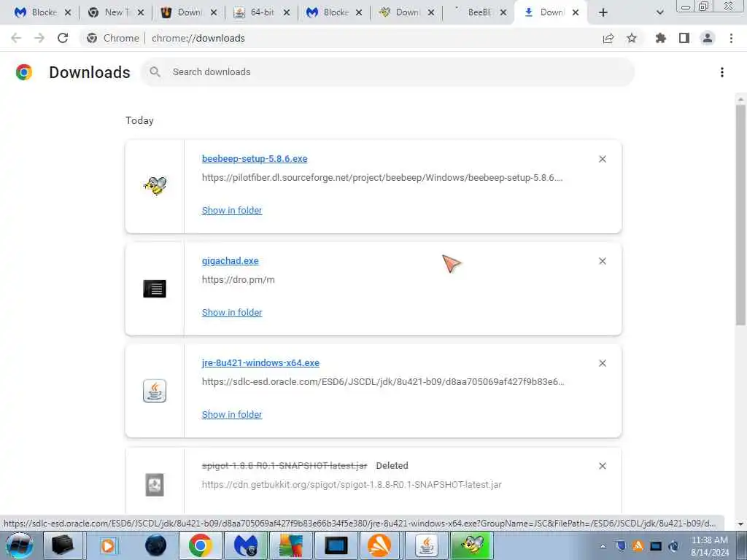The height and width of the screenshot is (560, 747).
Task: Click the page vertical scrollbar thumb
Action: 740,214
